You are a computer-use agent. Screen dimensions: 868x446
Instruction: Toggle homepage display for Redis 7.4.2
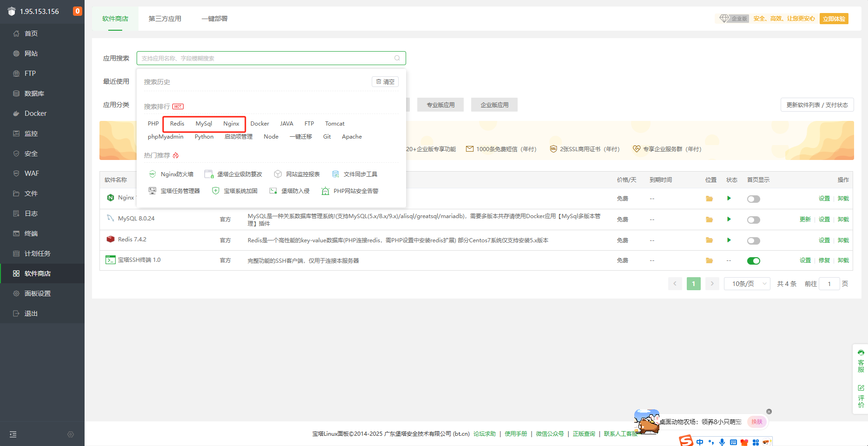[x=754, y=240]
